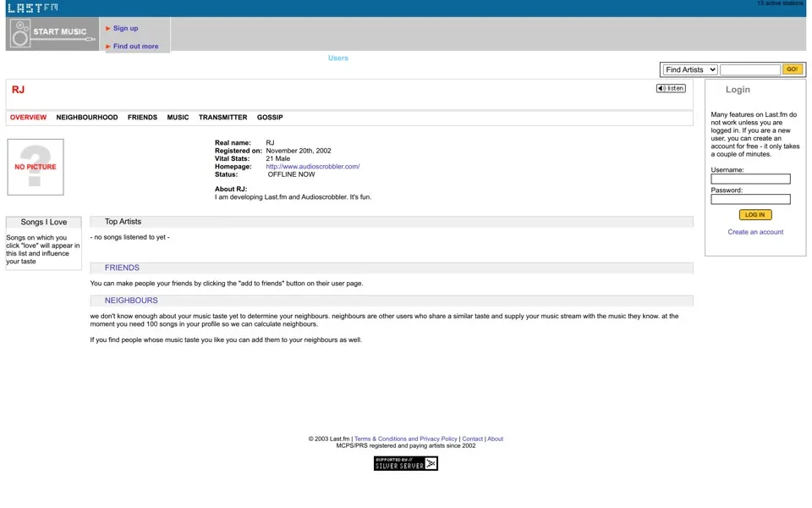This screenshot has height=508, width=812.
Task: Click the Last.fm logo
Action: click(33, 8)
